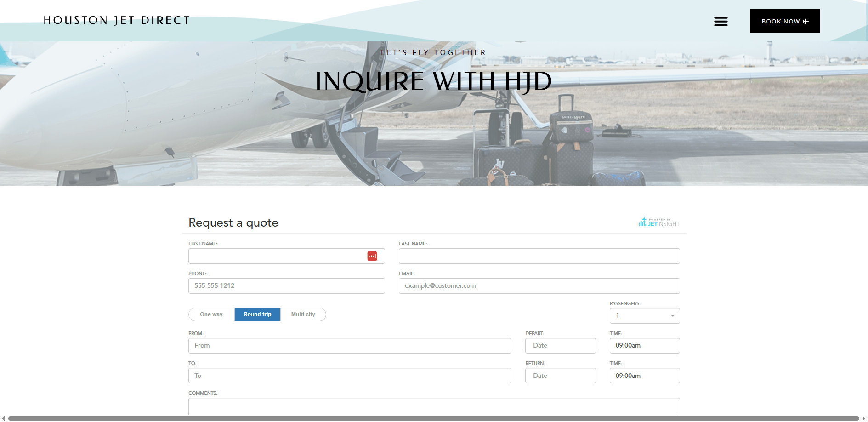Click the Return date field
The height and width of the screenshot is (422, 868).
coord(560,376)
